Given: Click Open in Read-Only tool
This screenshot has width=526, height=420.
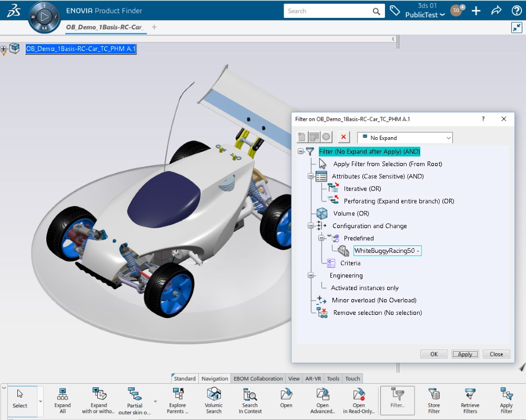Looking at the screenshot, I should tap(359, 401).
